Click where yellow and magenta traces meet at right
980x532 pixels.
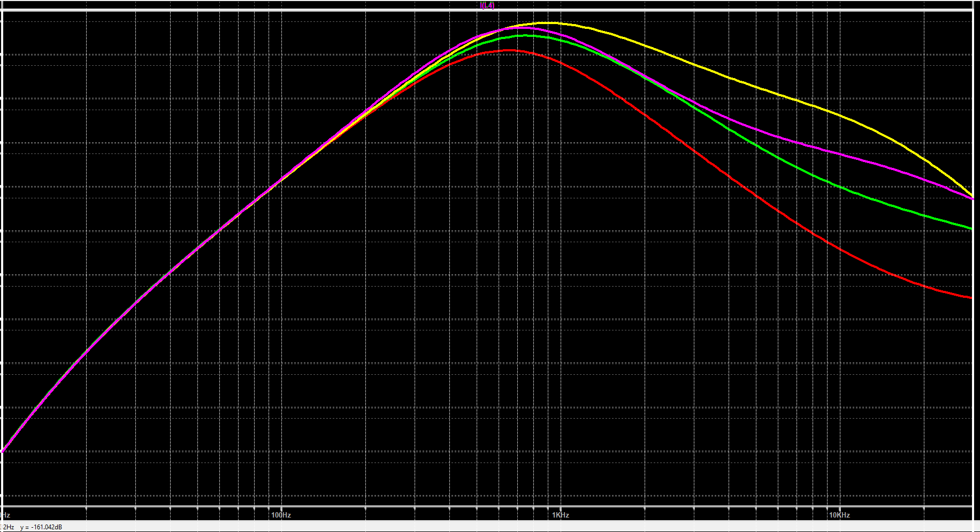pyautogui.click(x=971, y=198)
